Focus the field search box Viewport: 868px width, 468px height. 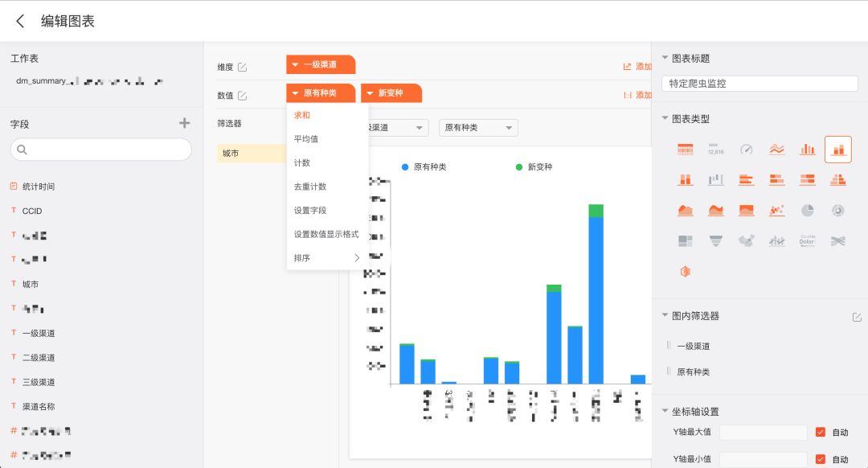pos(100,150)
